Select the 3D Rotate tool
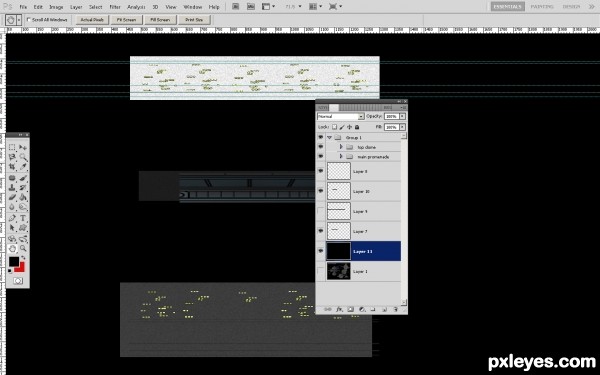Screen dimensions: 600x375 coord(12,239)
